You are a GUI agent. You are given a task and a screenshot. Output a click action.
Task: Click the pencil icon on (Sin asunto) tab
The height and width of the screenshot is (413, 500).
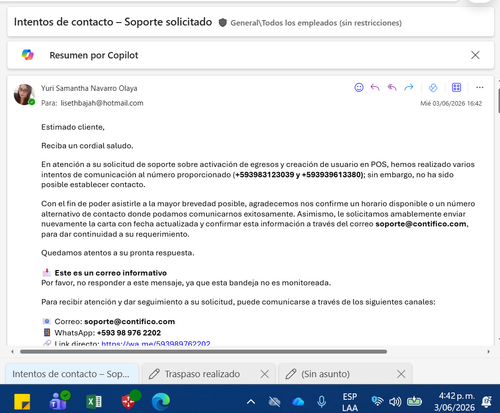291,374
